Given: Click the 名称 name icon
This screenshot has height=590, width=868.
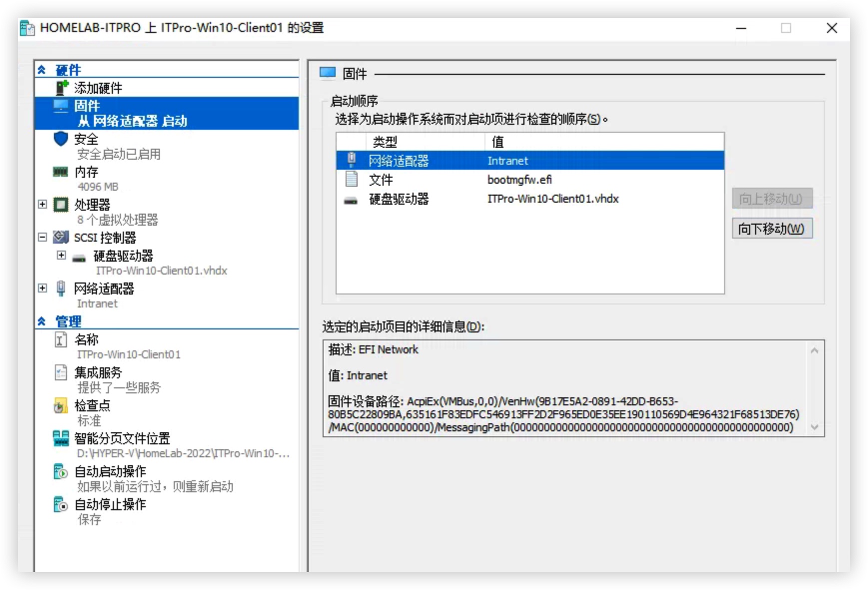Looking at the screenshot, I should click(60, 339).
